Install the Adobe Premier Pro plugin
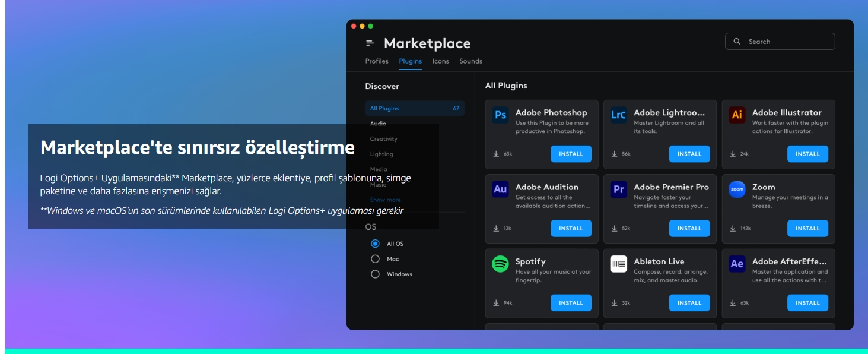The height and width of the screenshot is (354, 868). [689, 228]
